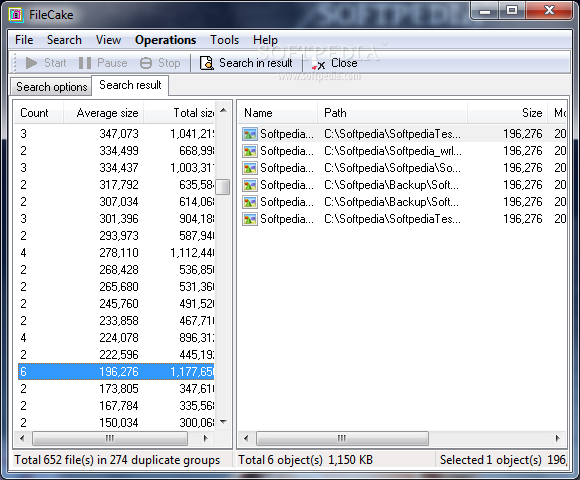Open the View menu

pyautogui.click(x=108, y=40)
